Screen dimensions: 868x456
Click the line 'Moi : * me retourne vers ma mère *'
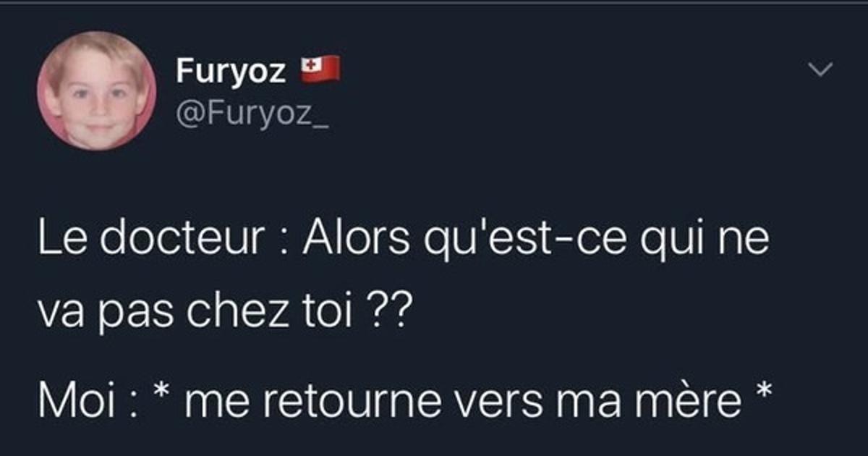point(405,400)
